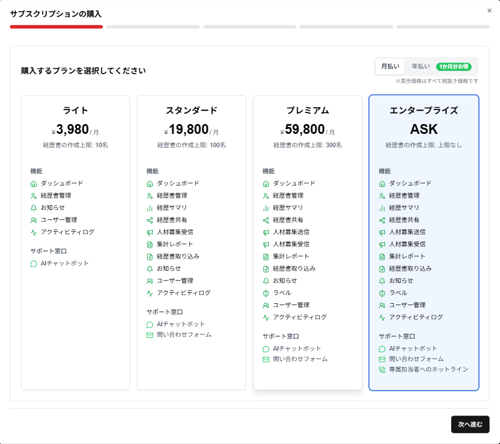Screen dimensions: 500x444
Task: Click AIチャットボット chat bubble icon in ライト plan
Action: coord(33,264)
